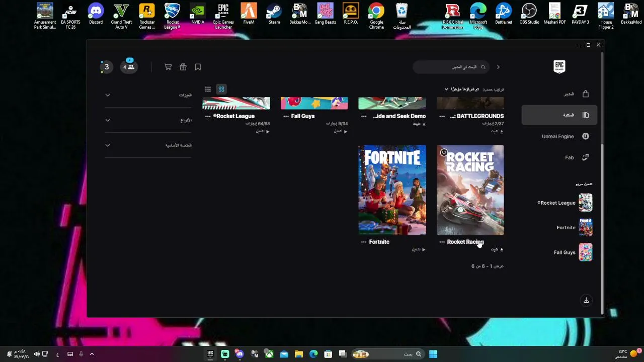The height and width of the screenshot is (362, 644).
Task: Open the three-dot menu for Rocket League
Action: pos(208,116)
